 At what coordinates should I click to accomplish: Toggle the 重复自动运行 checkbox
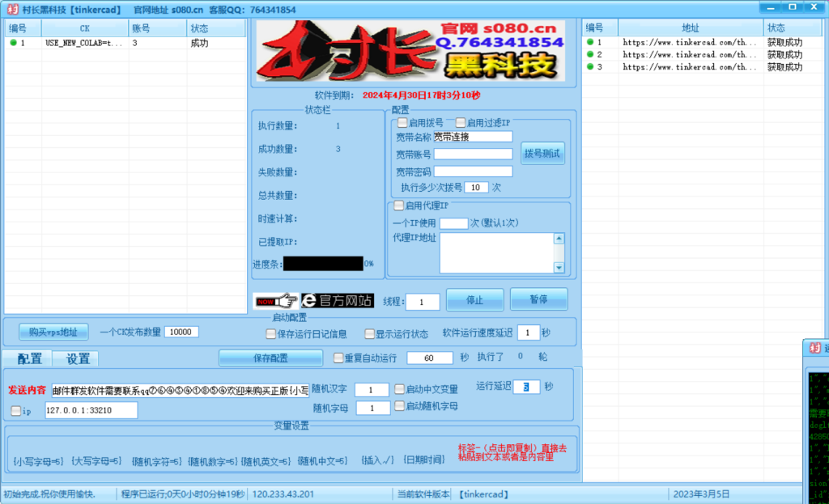pos(338,358)
